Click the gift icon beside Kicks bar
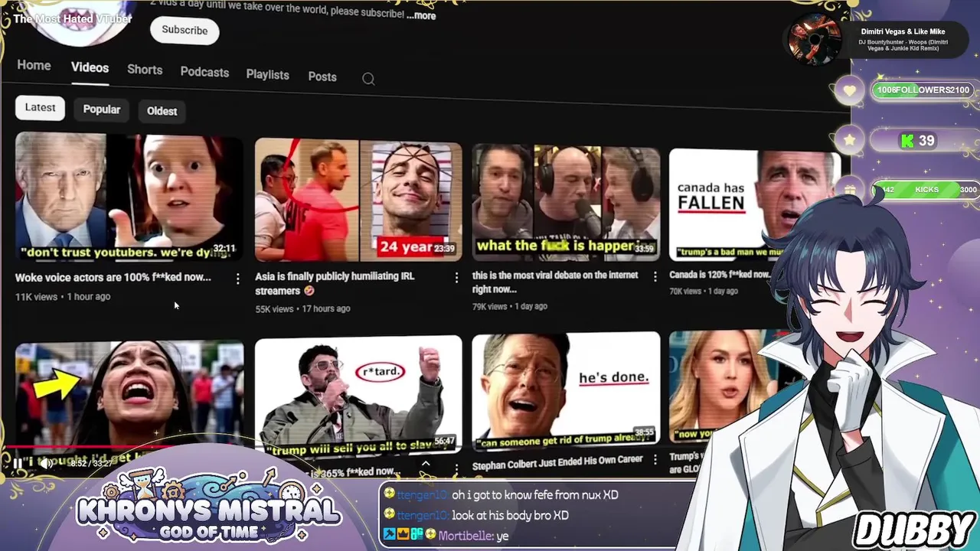 pyautogui.click(x=850, y=190)
